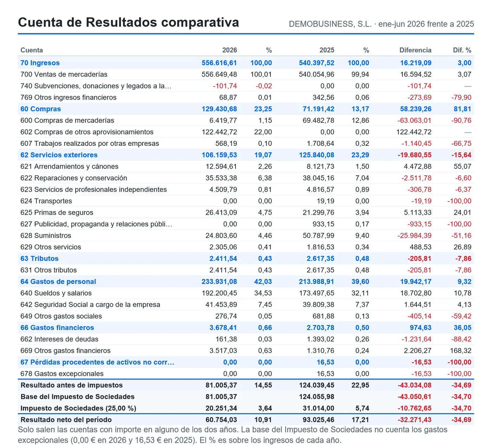This screenshot has height=448, width=492.
Task: Select the difference value 16.594,52
Action: coord(416,74)
